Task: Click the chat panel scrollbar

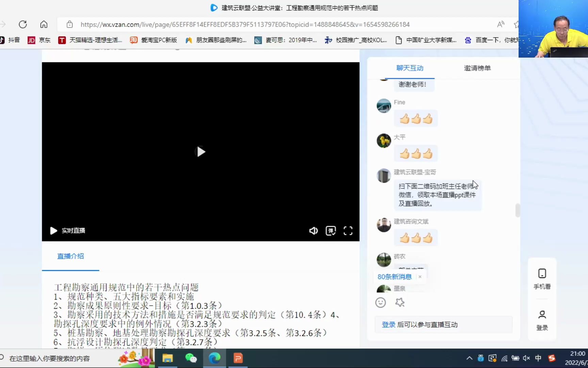Action: (x=518, y=210)
